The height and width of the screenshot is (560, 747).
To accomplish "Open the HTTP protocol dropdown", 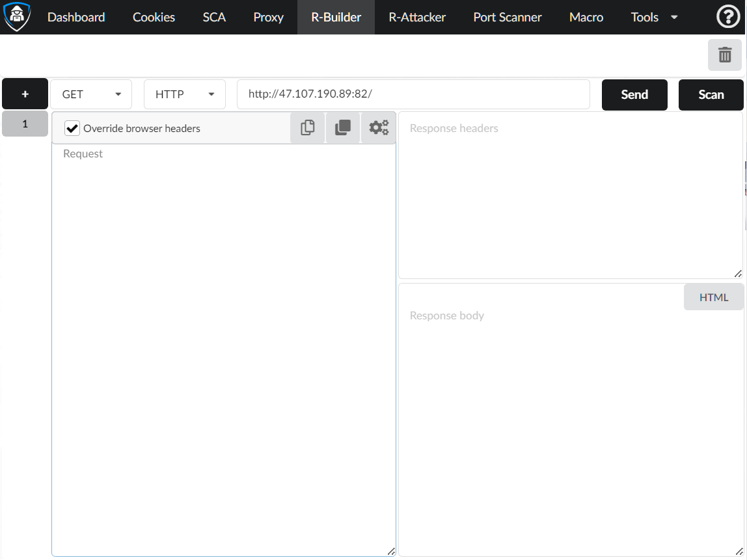I will tap(184, 94).
